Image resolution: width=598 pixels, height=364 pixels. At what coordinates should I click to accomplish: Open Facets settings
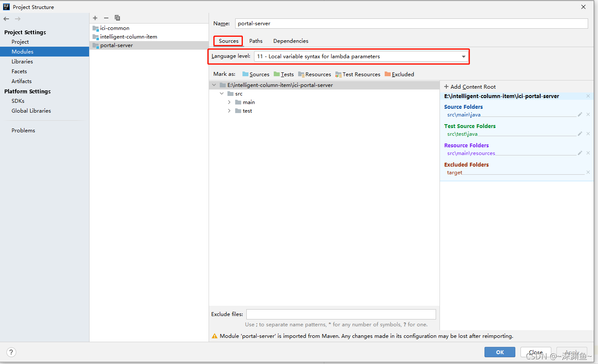coord(19,71)
